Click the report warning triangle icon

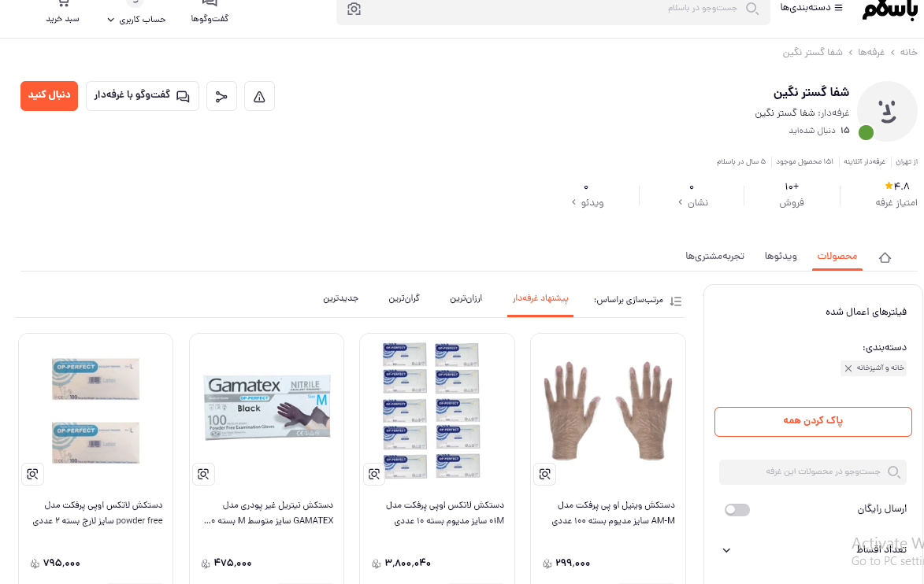pos(259,97)
